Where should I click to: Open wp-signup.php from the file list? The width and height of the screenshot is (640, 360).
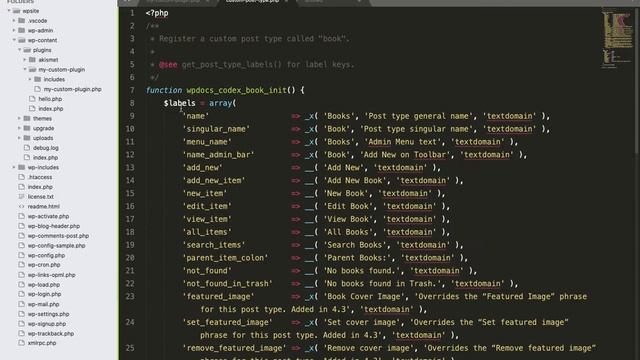[47, 324]
